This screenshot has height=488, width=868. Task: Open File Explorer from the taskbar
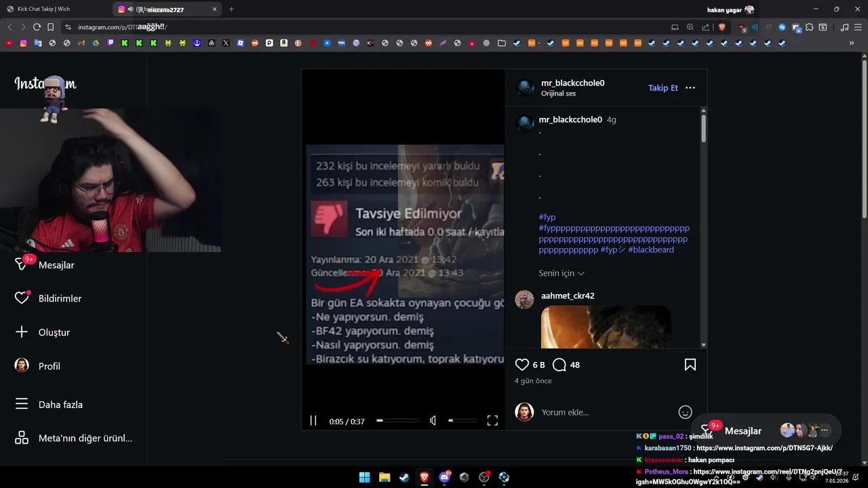[x=384, y=477]
